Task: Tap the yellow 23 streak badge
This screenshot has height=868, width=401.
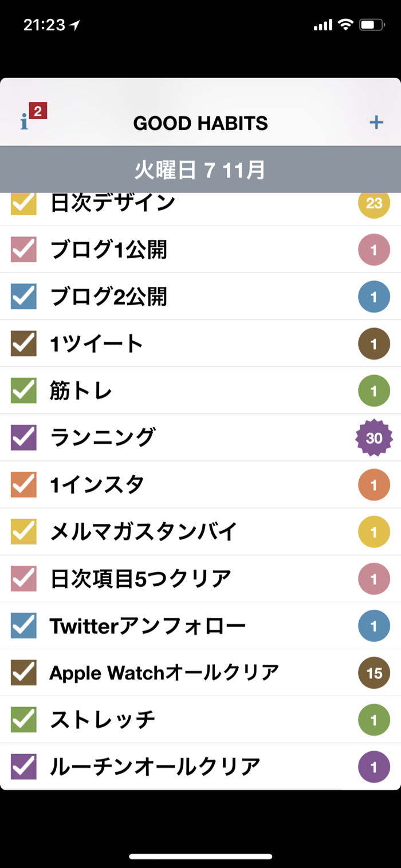Action: tap(374, 204)
